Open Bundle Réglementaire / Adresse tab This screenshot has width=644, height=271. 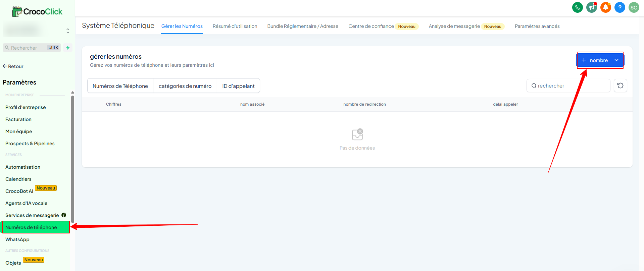point(303,26)
